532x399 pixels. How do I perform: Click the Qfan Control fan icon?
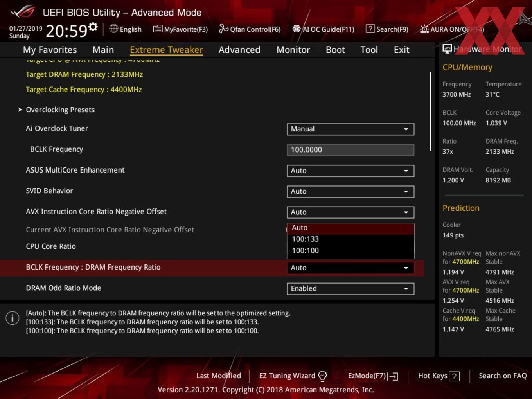pos(223,29)
